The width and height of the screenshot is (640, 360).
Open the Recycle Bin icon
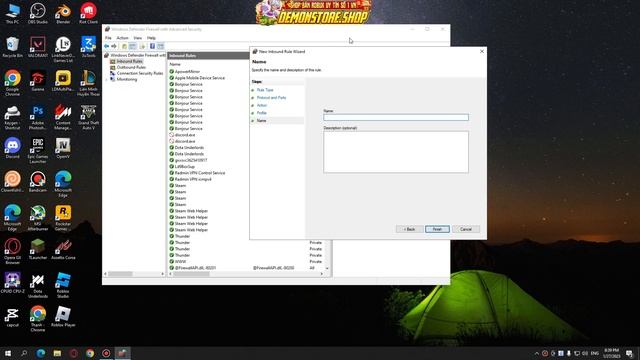tap(13, 47)
